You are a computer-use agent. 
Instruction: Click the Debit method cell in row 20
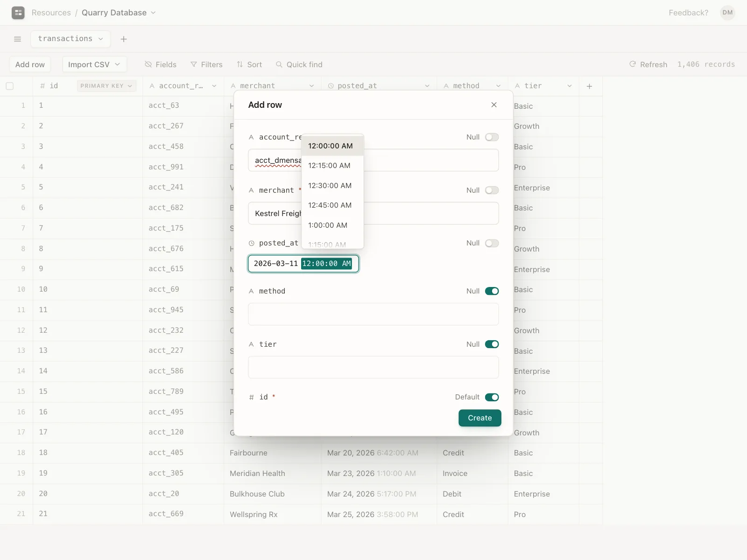coord(472,494)
